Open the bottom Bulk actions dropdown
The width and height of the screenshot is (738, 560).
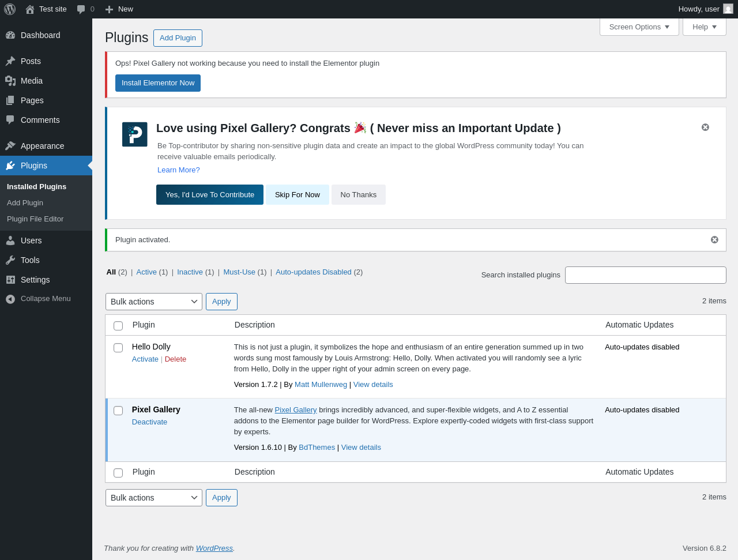coord(154,498)
